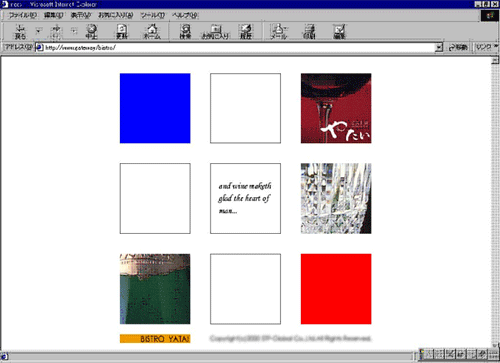Click the vertical scrollbar up arrow

click(x=495, y=60)
